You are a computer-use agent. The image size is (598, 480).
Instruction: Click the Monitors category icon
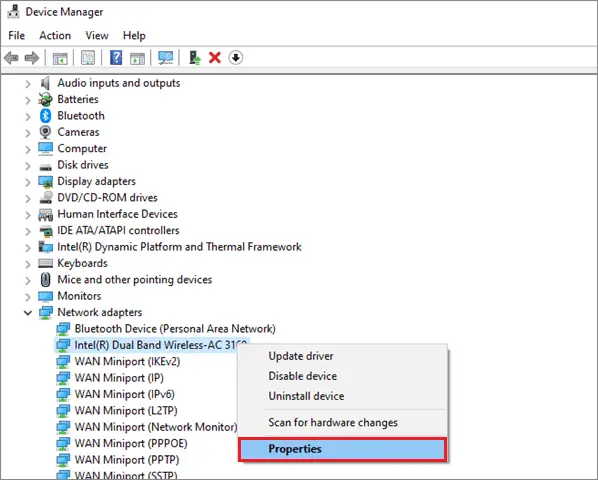point(45,296)
